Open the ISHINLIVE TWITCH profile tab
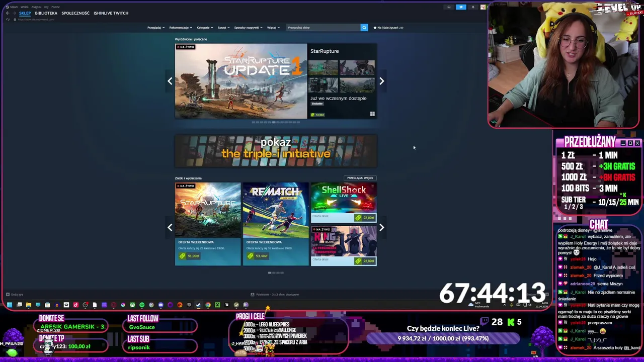The width and height of the screenshot is (644, 362). tap(111, 13)
